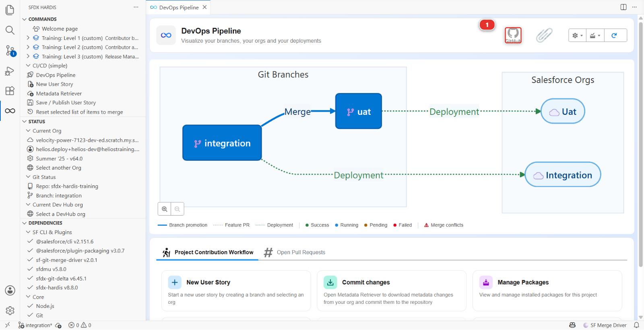Image resolution: width=644 pixels, height=330 pixels.
Task: Split the editor to the right
Action: [x=623, y=7]
